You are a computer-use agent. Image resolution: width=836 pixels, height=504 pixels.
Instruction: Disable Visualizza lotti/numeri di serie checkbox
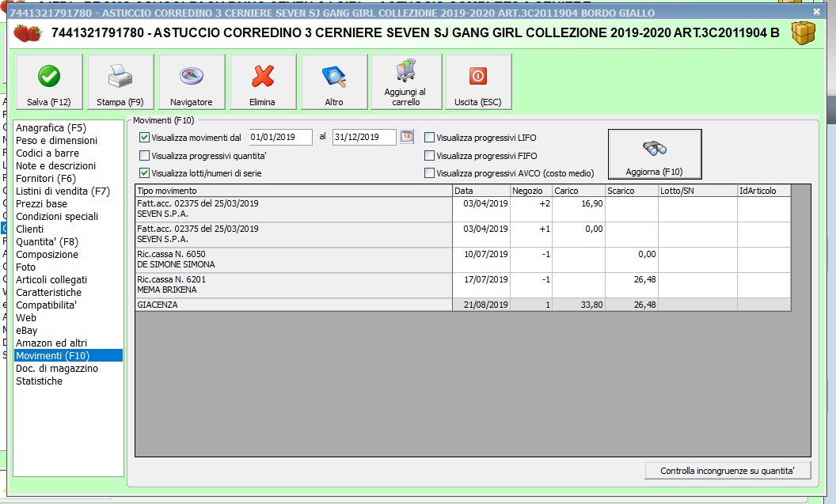[144, 173]
